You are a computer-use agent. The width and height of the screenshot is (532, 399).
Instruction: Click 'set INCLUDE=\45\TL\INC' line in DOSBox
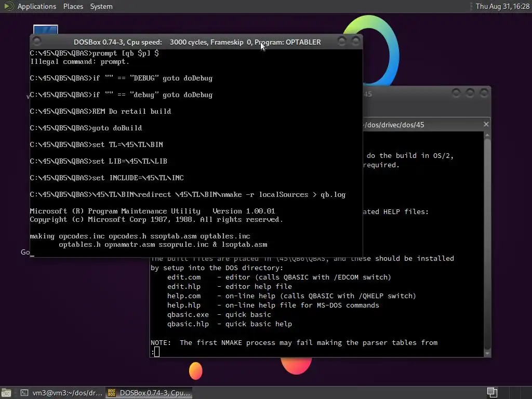pos(107,178)
